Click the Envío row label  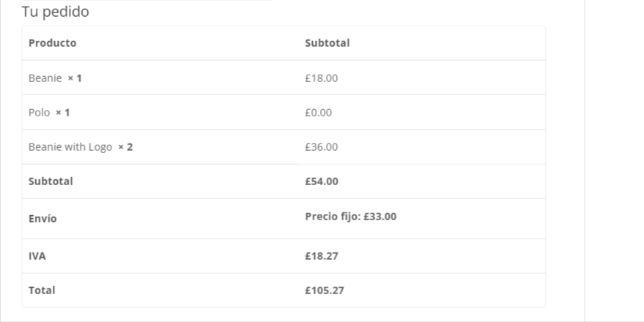click(x=42, y=219)
